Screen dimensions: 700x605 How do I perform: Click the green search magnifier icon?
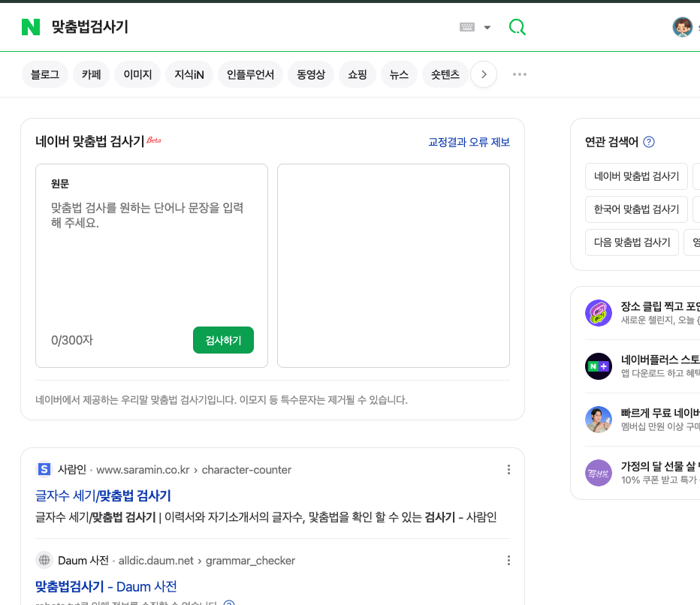[517, 27]
